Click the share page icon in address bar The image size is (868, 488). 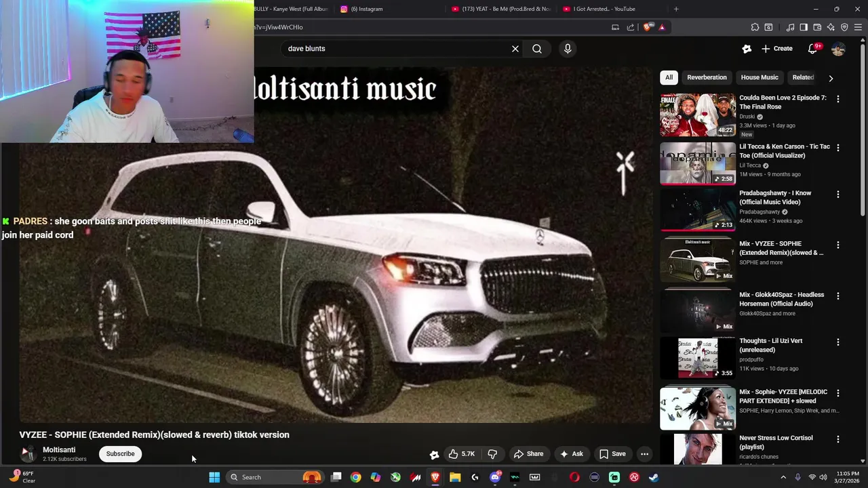coord(631,27)
